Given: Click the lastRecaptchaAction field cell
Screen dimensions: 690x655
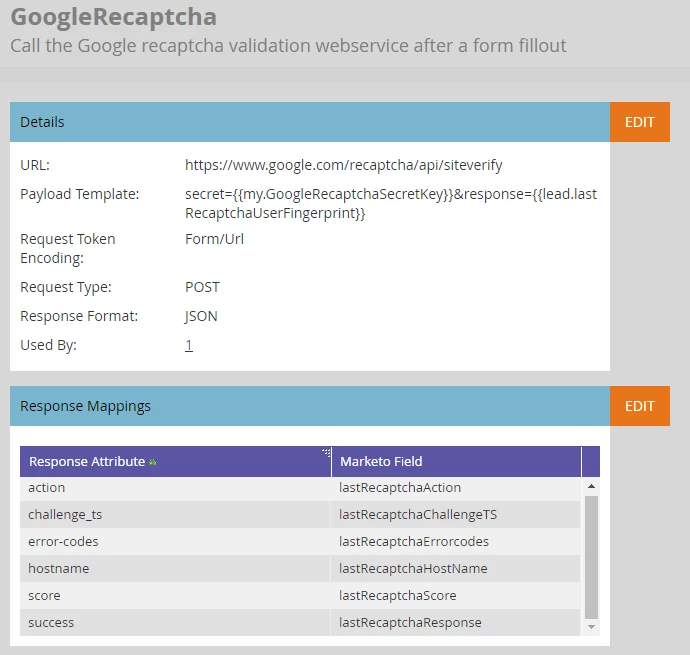Looking at the screenshot, I should pyautogui.click(x=455, y=488).
